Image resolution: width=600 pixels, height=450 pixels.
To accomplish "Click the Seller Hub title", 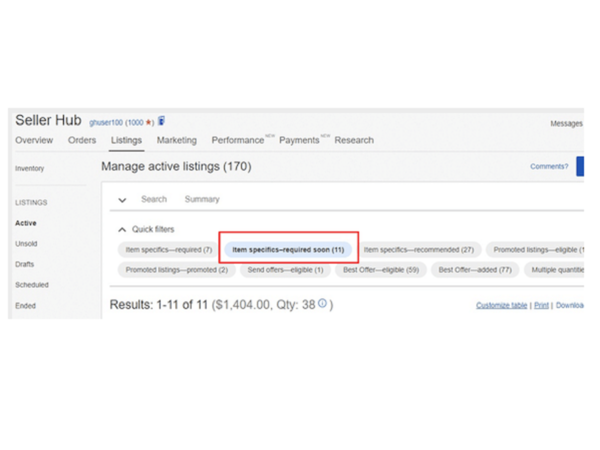I will click(x=48, y=120).
